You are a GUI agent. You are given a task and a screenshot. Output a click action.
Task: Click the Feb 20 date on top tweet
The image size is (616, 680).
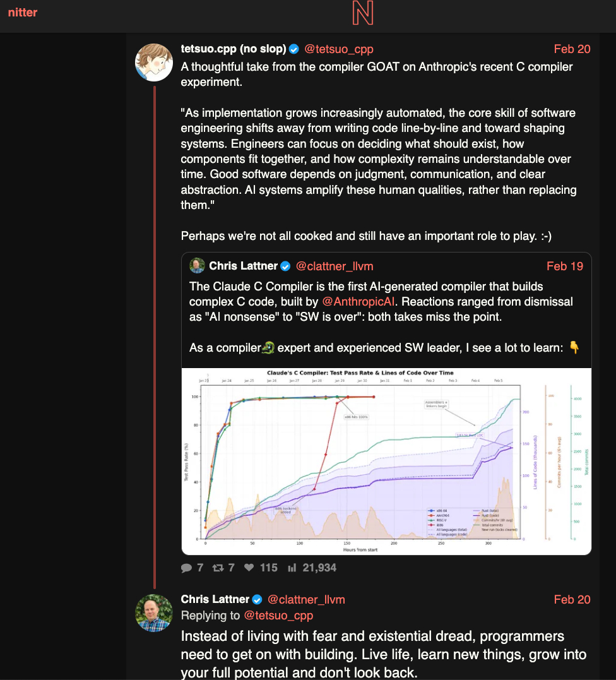(572, 49)
